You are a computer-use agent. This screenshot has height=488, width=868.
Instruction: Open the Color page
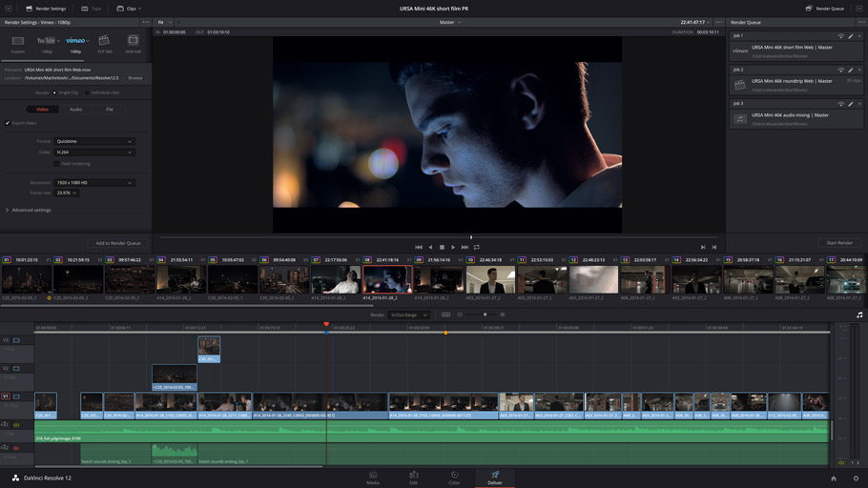tap(454, 476)
